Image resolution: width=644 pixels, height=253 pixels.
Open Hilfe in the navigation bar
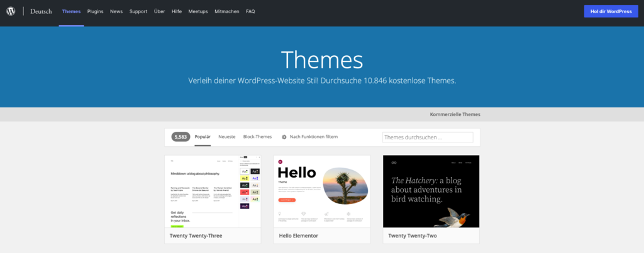click(x=177, y=11)
